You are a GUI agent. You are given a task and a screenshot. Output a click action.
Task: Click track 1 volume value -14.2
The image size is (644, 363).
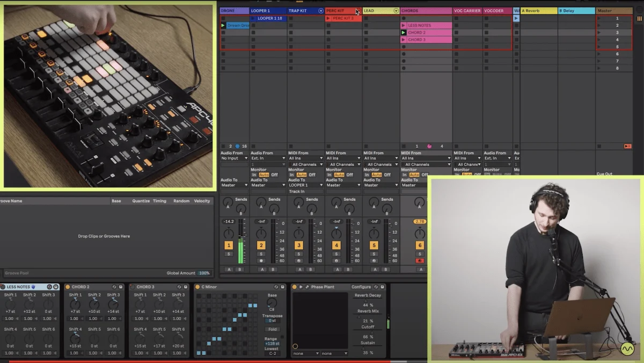[x=229, y=221]
